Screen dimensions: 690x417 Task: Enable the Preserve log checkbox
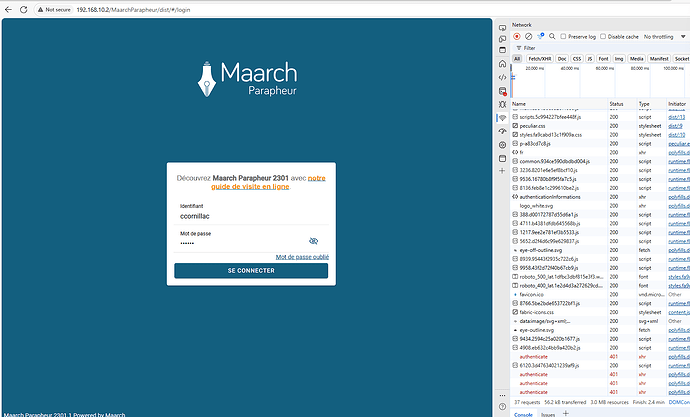[563, 37]
